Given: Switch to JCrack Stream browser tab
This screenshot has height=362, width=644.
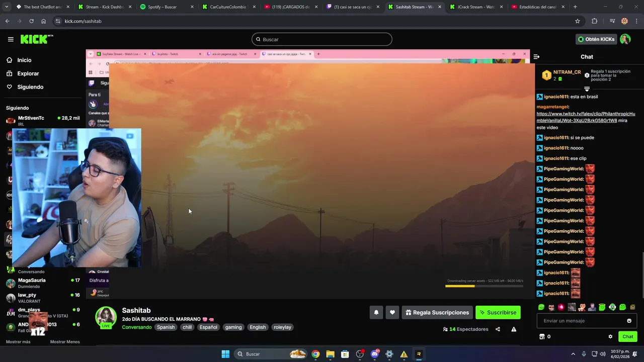Looking at the screenshot, I should [x=475, y=7].
